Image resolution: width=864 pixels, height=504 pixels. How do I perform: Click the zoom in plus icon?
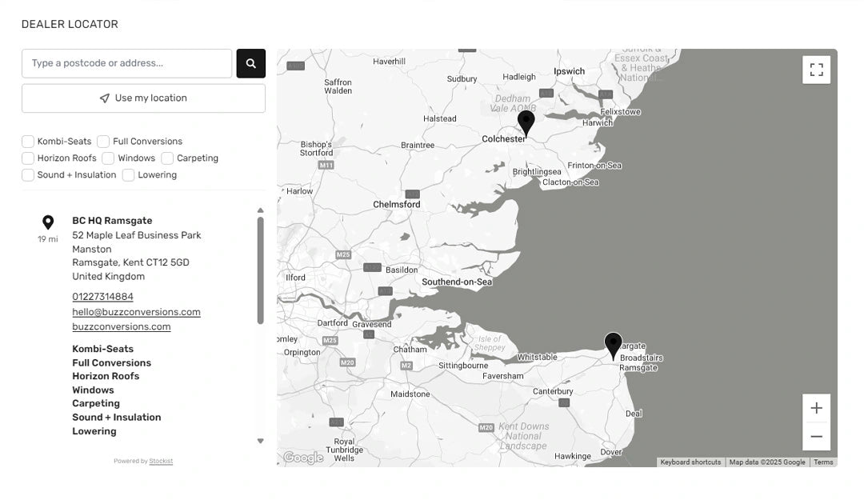tap(816, 407)
